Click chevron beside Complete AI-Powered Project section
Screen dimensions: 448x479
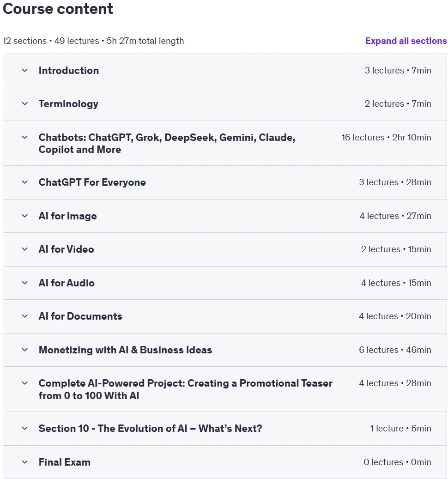25,383
